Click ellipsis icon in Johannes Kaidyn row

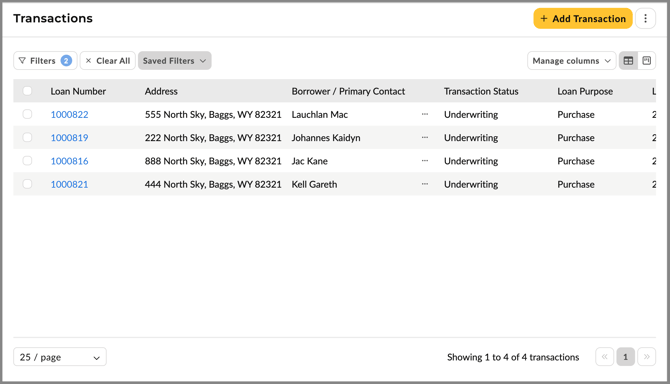coord(425,138)
